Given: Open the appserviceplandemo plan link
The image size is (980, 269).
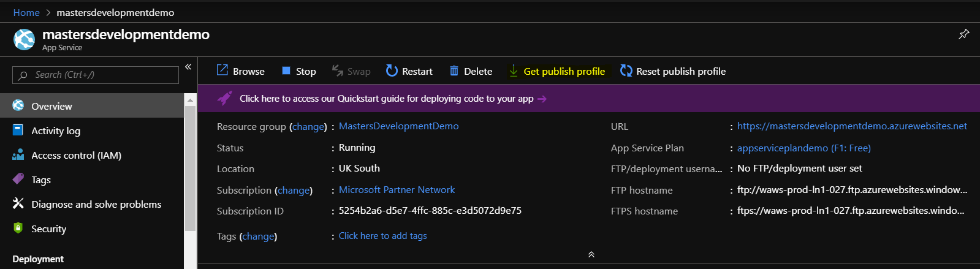Looking at the screenshot, I should (803, 148).
